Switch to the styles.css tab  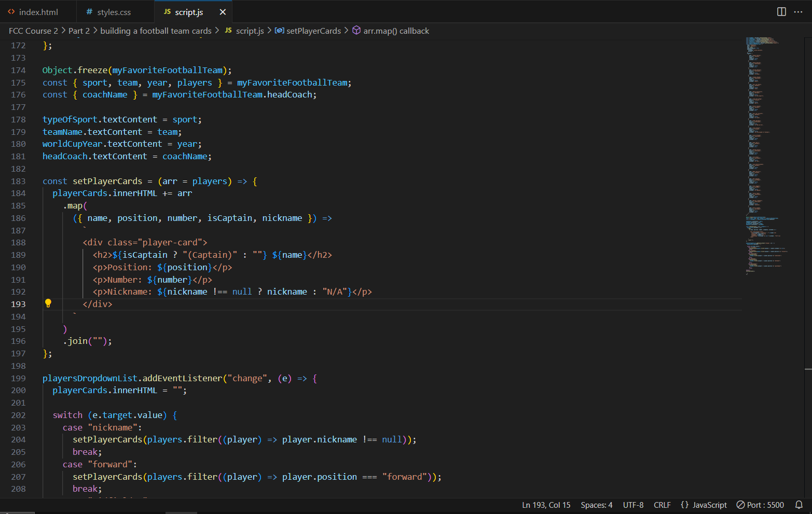click(114, 12)
